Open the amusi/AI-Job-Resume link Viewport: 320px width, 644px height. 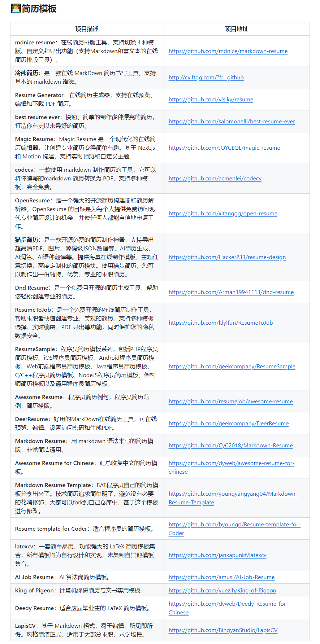click(x=221, y=577)
